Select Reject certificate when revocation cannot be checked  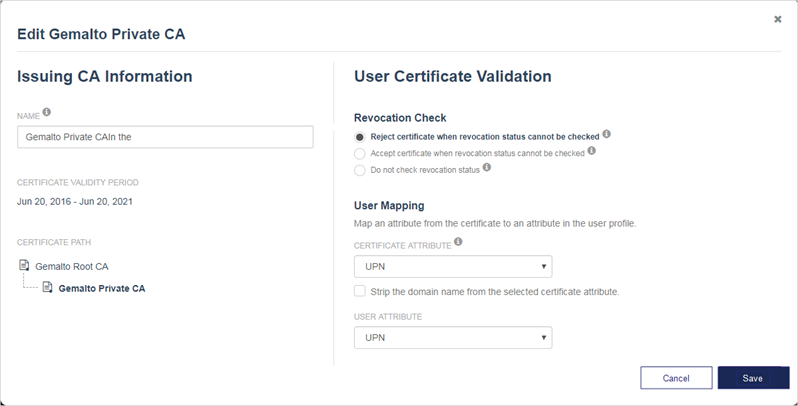point(360,136)
